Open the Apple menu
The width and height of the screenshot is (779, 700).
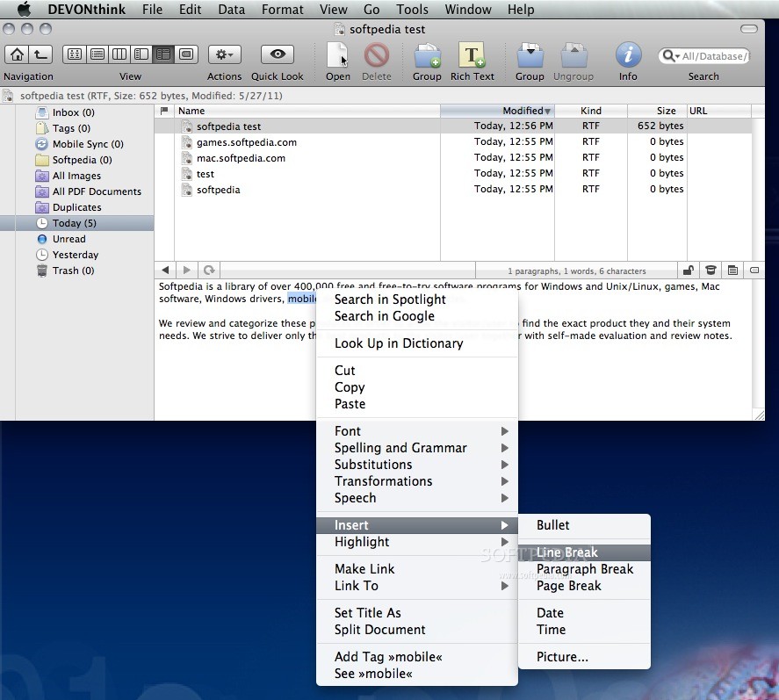[x=24, y=9]
